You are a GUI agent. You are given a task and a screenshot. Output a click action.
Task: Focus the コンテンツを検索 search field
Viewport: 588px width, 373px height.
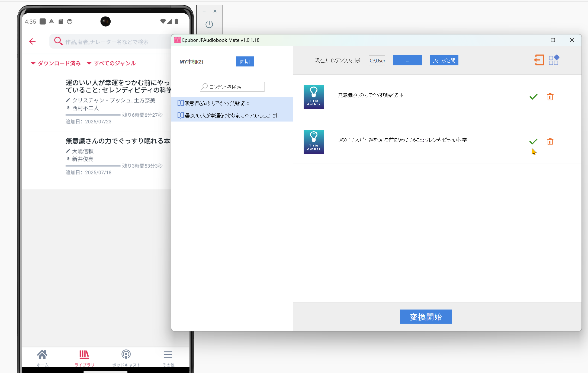(x=232, y=87)
